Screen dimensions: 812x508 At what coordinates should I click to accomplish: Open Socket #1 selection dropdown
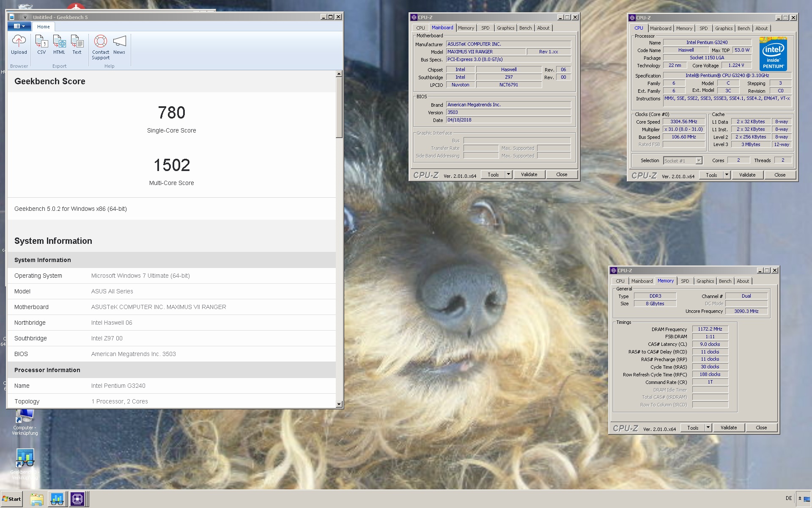[x=683, y=161]
